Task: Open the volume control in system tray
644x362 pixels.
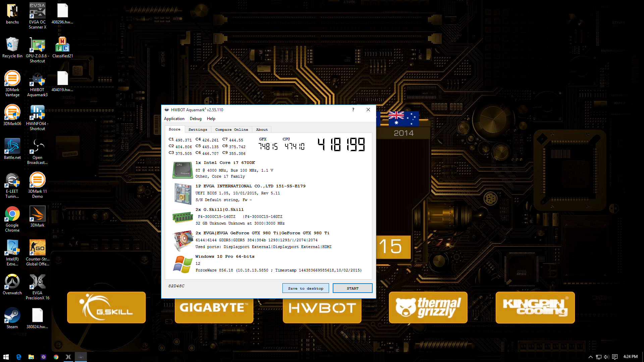Action: point(606,357)
